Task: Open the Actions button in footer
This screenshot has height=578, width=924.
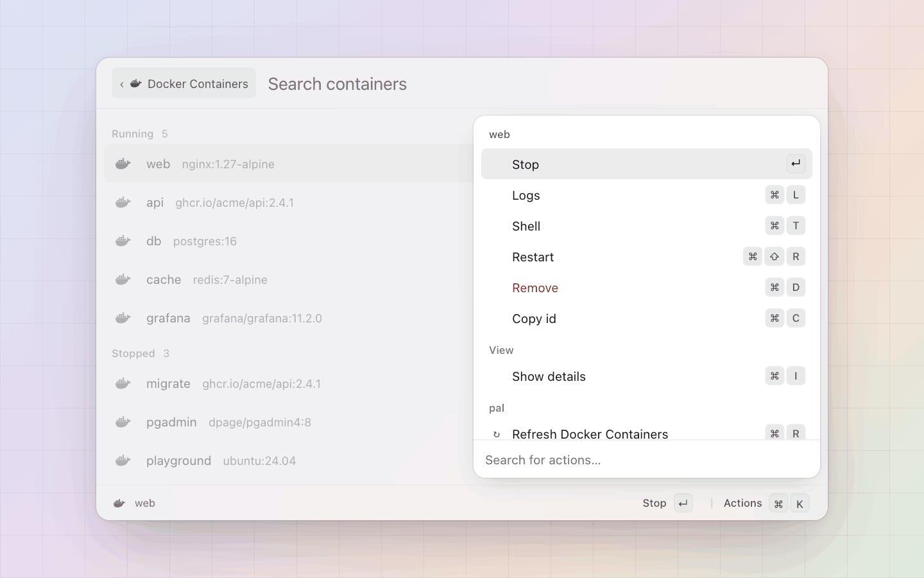Action: click(x=766, y=504)
